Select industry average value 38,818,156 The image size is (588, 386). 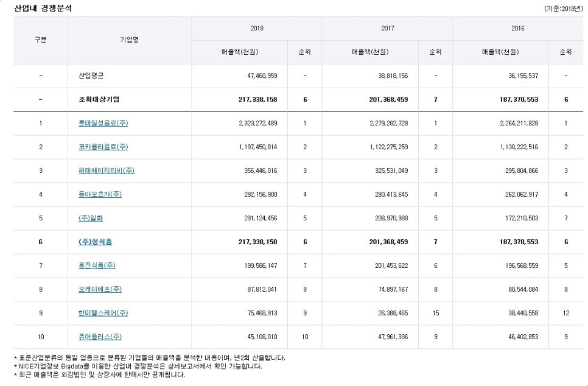click(393, 75)
